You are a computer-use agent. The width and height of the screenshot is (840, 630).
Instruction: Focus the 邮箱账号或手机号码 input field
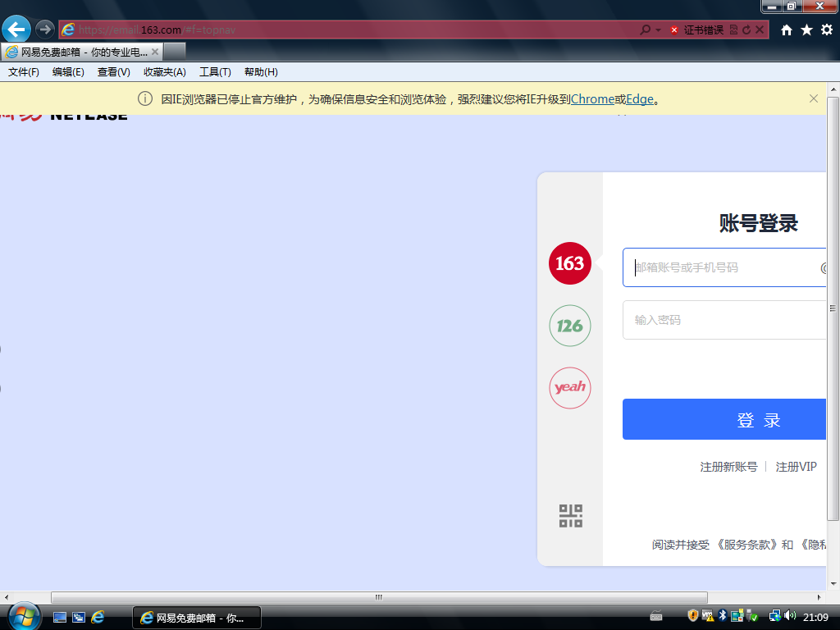pyautogui.click(x=724, y=267)
